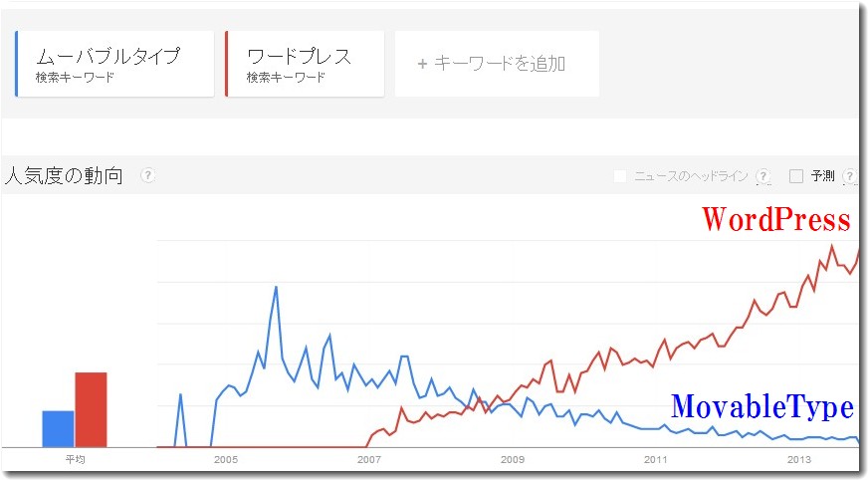This screenshot has height=480, width=868.
Task: Click the 平均 label under bars
Action: pos(75,459)
